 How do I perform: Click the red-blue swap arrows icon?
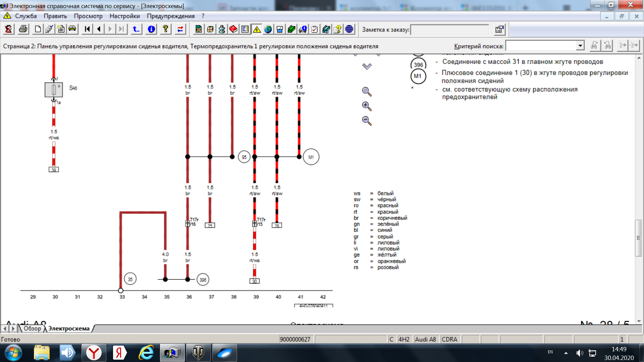tap(180, 29)
